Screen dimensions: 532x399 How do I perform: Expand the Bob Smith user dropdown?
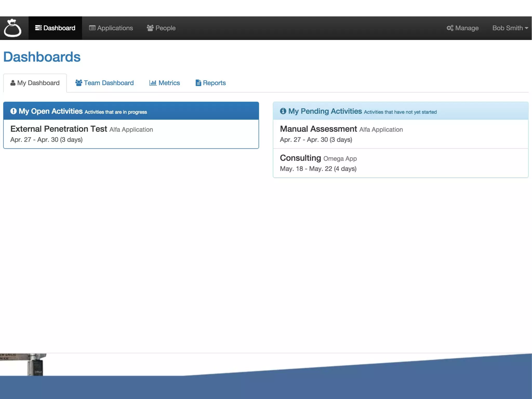tap(510, 28)
